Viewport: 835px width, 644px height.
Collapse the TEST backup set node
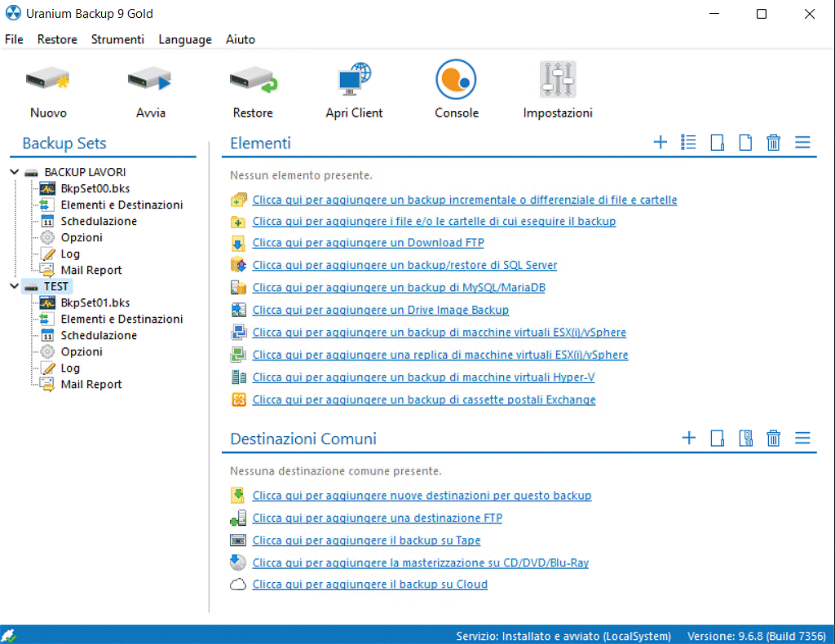(15, 286)
